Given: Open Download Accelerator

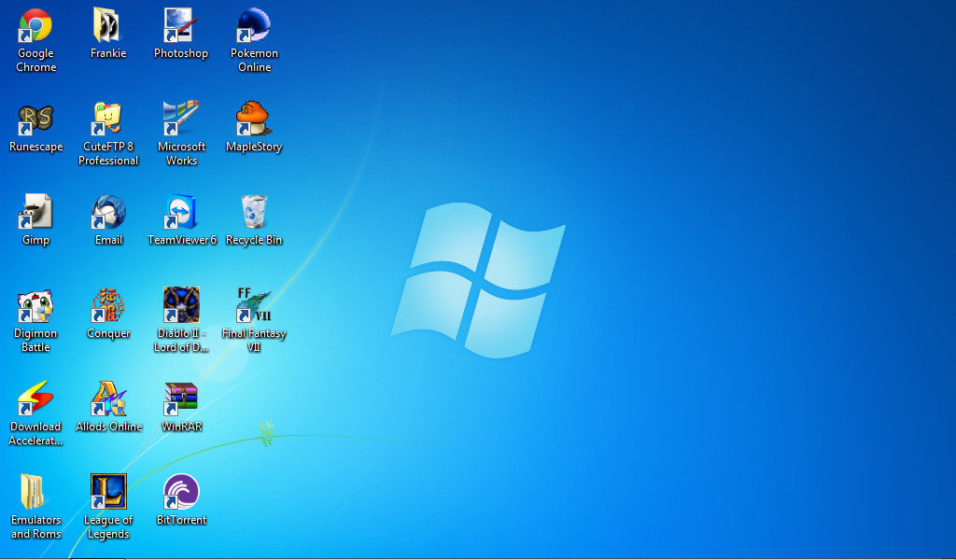Looking at the screenshot, I should coord(35,399).
